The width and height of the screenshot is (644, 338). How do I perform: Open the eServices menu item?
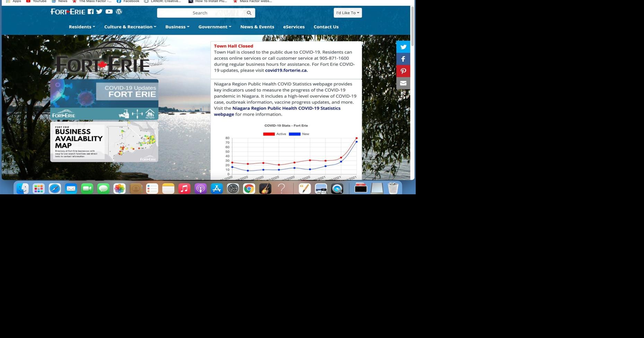click(294, 27)
